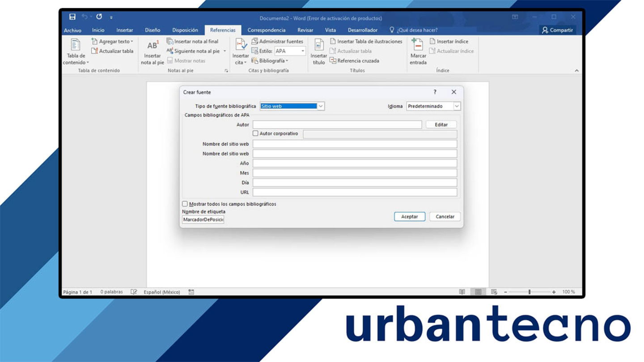Switch to the Insertar tab
Viewport: 644px width, 362px height.
coord(125,30)
